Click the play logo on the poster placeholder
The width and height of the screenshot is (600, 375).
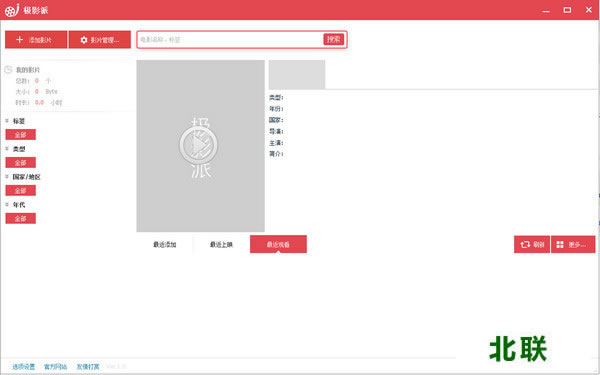click(198, 145)
